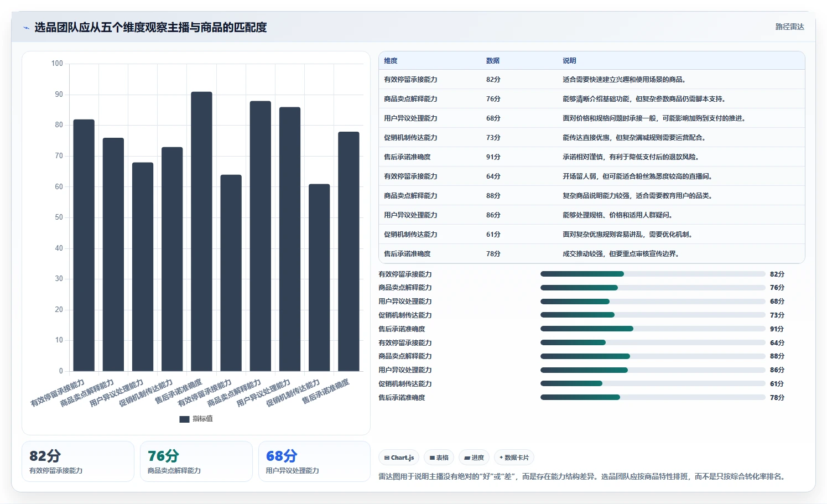
Task: Click the 86分 progress bar
Action: pyautogui.click(x=653, y=370)
